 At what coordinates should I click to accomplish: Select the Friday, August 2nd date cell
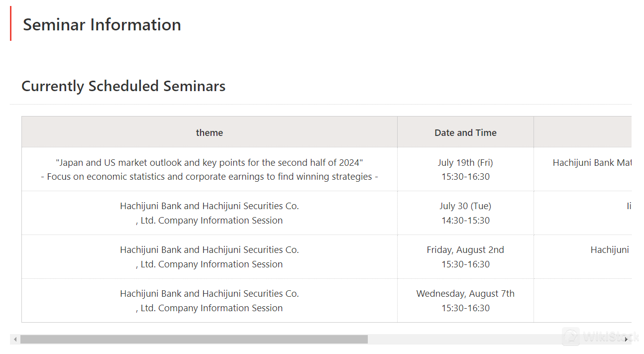tap(465, 257)
